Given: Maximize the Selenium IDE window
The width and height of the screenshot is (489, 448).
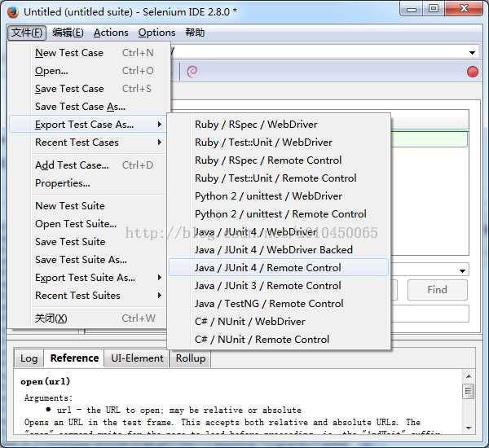Looking at the screenshot, I should [434, 9].
